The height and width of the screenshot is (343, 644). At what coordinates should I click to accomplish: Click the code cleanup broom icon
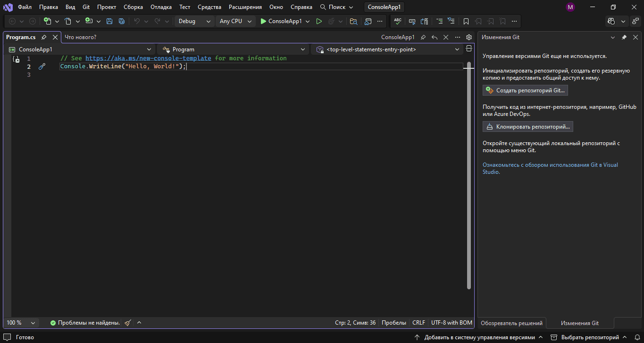(128, 323)
